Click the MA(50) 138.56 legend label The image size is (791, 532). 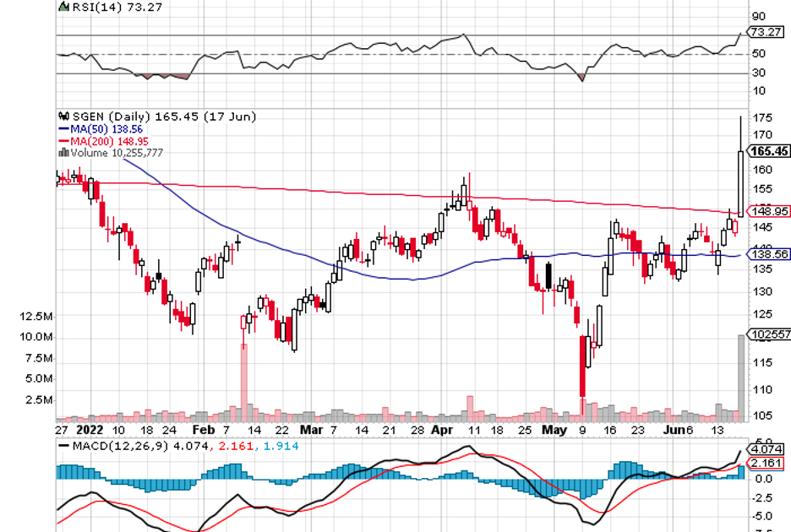click(104, 128)
